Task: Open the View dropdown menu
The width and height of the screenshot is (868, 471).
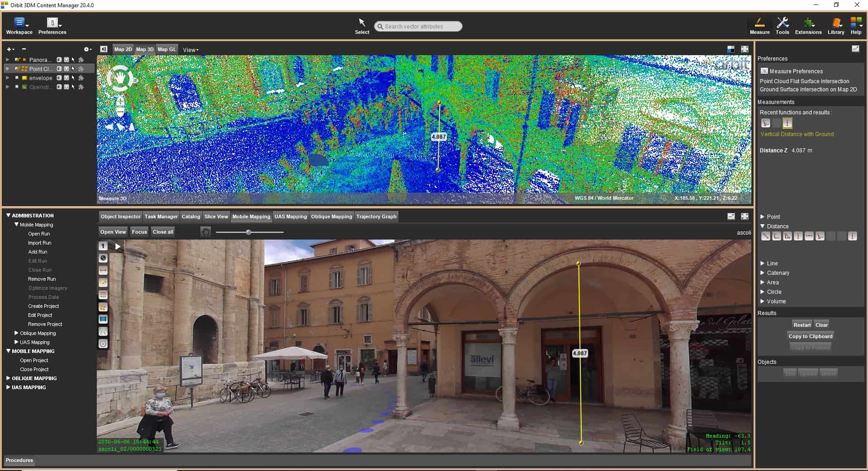Action: point(190,50)
